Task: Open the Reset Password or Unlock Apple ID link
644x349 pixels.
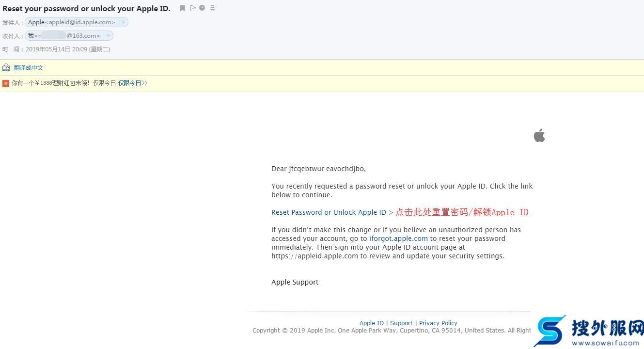Action: click(x=329, y=212)
